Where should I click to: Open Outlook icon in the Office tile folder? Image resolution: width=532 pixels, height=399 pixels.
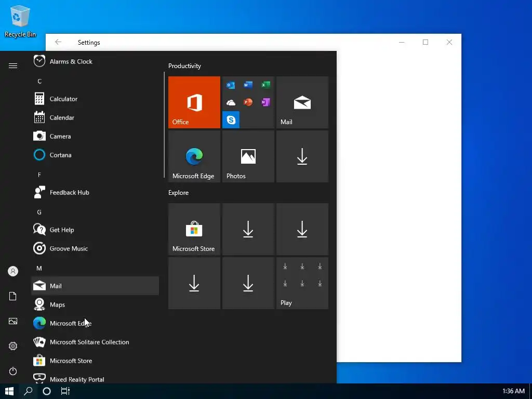coord(231,85)
